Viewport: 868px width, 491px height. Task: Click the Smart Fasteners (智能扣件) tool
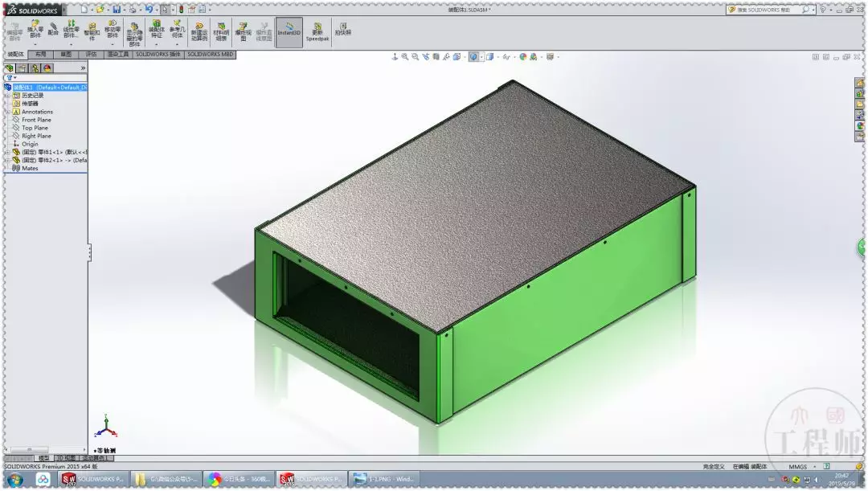tap(92, 31)
